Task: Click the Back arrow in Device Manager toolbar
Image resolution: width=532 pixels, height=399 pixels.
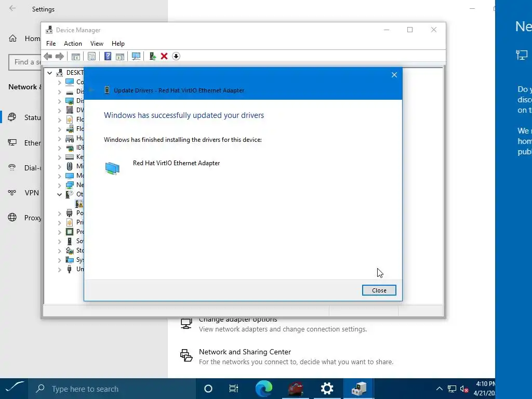Action: pos(48,56)
